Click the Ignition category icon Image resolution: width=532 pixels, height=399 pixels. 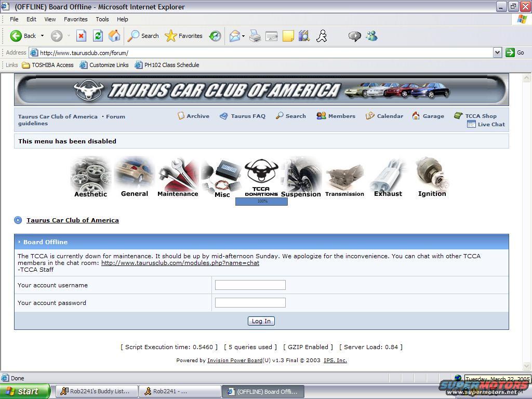click(x=432, y=178)
